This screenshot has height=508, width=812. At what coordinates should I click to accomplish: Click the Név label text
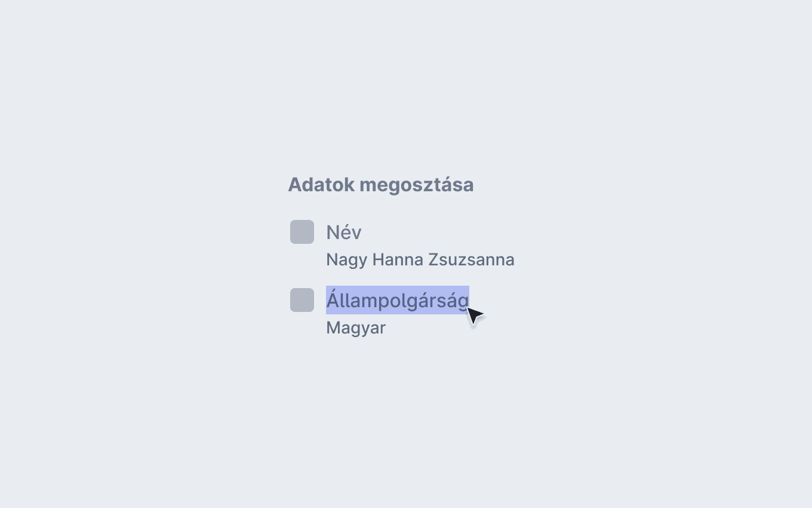[x=344, y=232]
